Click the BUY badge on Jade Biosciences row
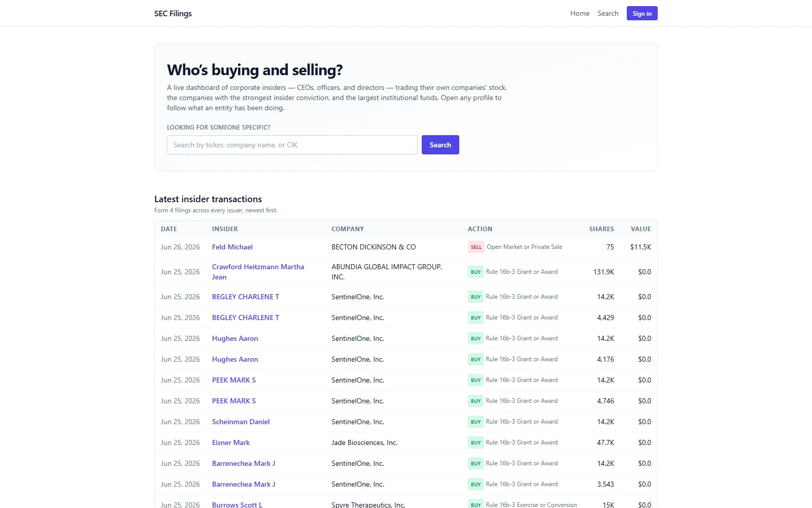 (x=476, y=442)
